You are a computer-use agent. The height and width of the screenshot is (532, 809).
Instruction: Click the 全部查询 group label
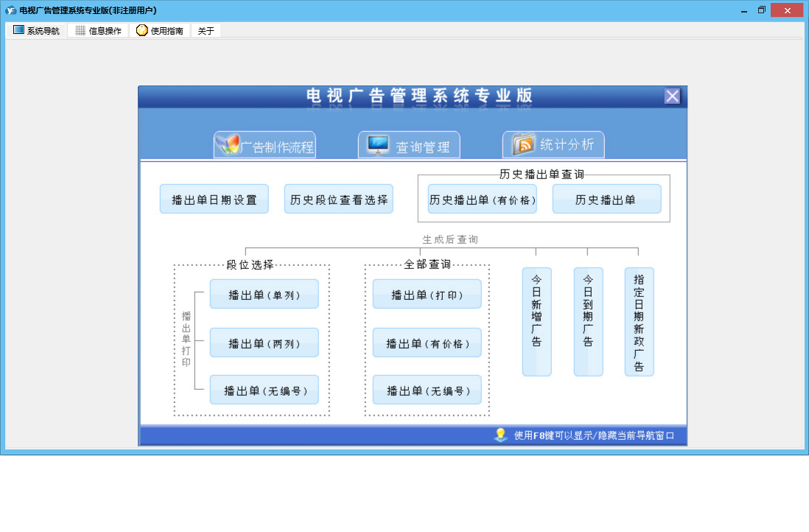pyautogui.click(x=427, y=265)
